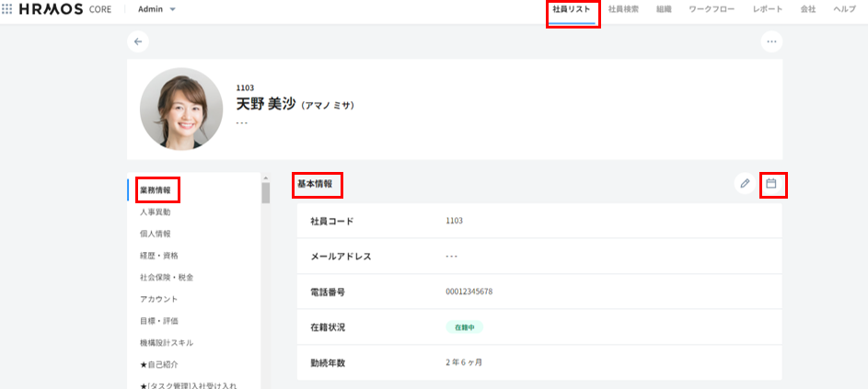Select 業務情報 in the sidebar

tap(156, 190)
